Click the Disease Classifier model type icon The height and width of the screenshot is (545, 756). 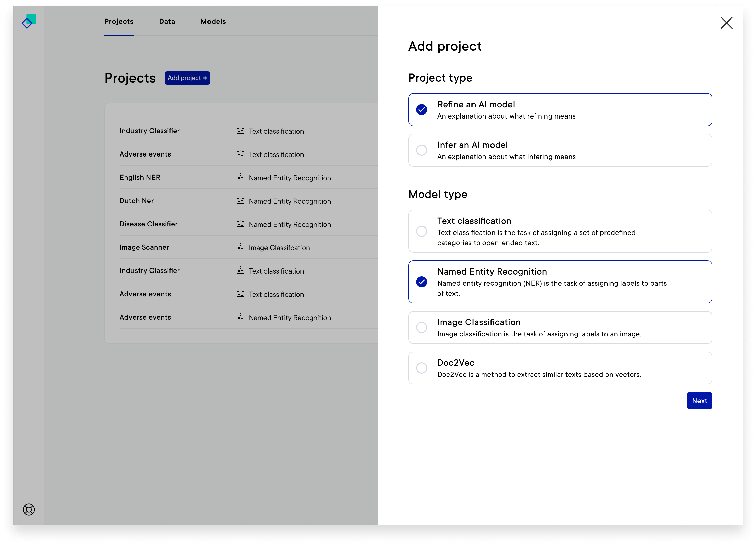coord(240,224)
